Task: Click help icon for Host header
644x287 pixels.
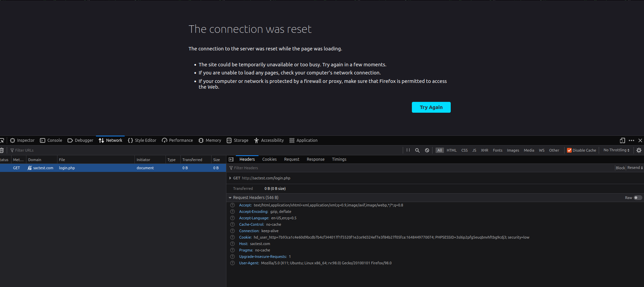Action: (x=232, y=244)
